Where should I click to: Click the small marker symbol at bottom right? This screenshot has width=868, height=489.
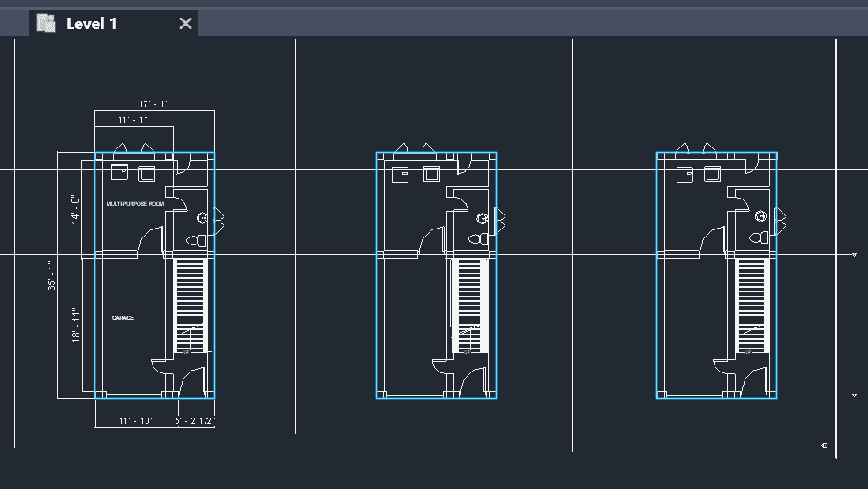coord(824,446)
